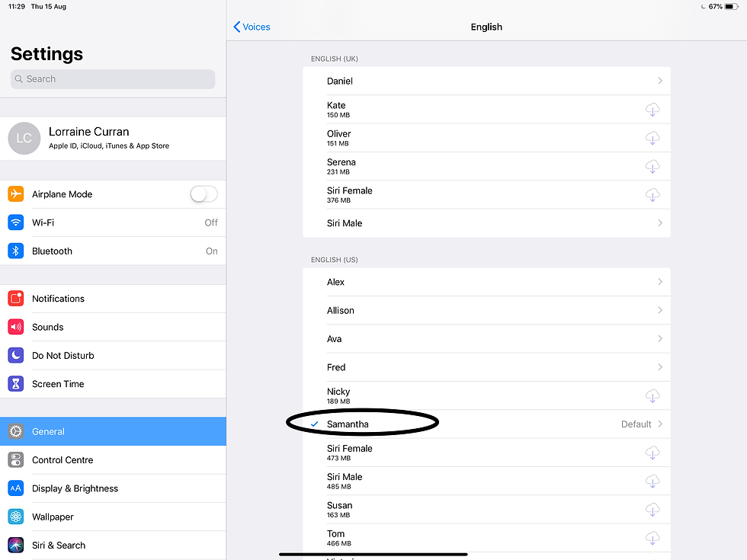The image size is (747, 560).
Task: Tap the Sounds speaker icon
Action: pyautogui.click(x=16, y=327)
